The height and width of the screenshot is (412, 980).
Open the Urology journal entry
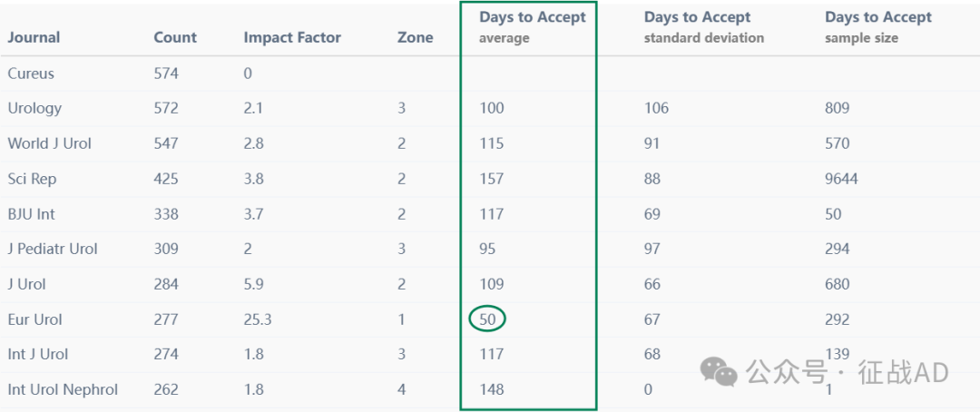[x=34, y=108]
